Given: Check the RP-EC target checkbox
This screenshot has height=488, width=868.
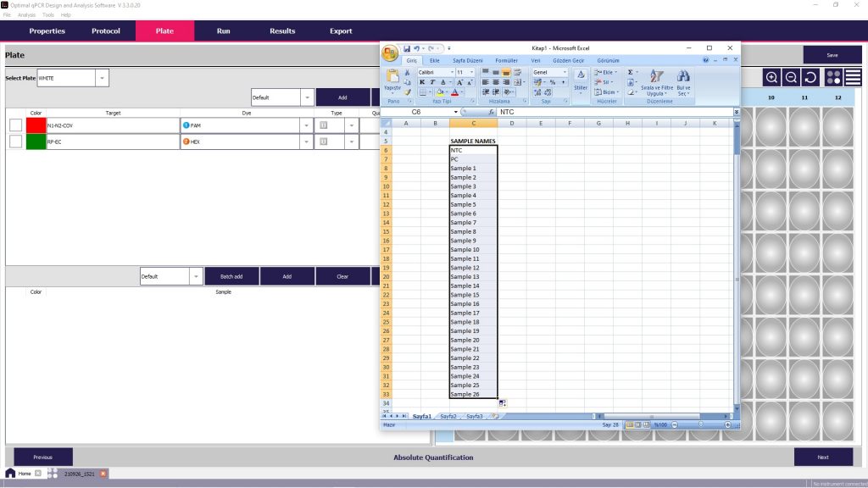Looking at the screenshot, I should click(x=15, y=141).
